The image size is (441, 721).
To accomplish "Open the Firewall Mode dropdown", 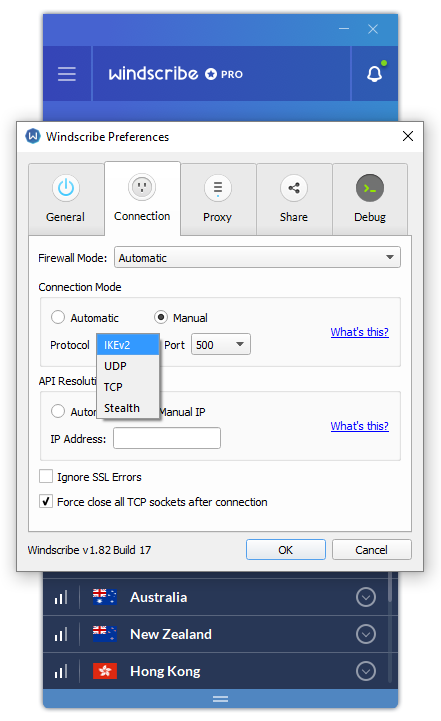I will [257, 258].
